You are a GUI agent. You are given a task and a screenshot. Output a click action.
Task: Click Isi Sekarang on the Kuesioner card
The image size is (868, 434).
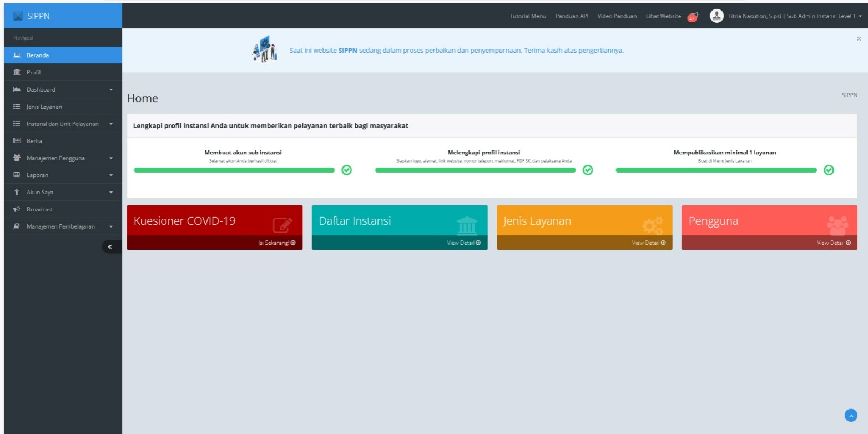(276, 243)
